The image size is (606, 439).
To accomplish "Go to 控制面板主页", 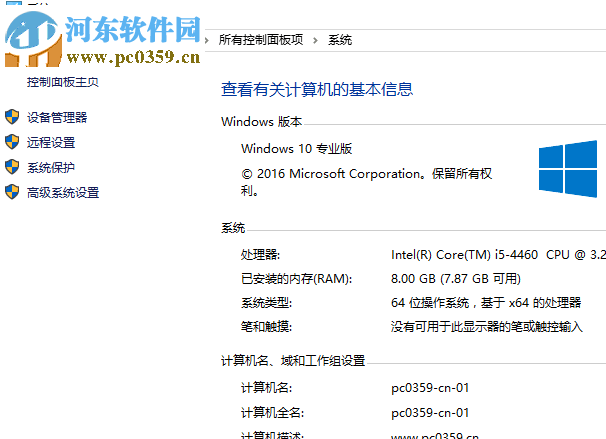I will click(x=63, y=82).
